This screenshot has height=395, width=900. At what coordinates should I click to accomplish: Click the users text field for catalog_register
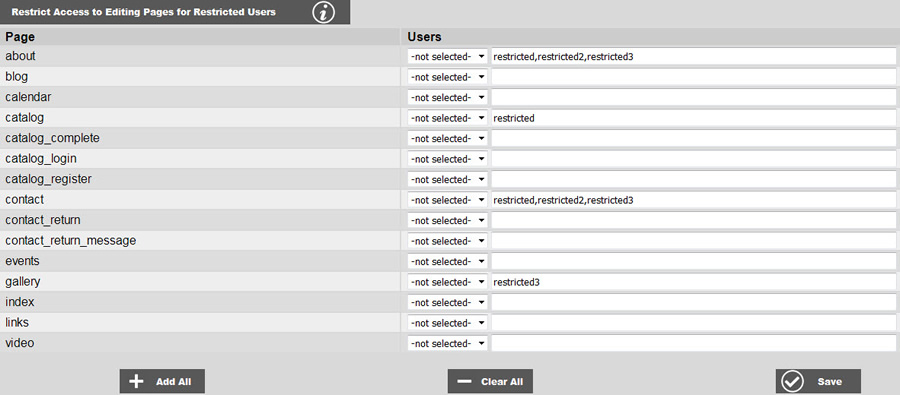point(693,180)
